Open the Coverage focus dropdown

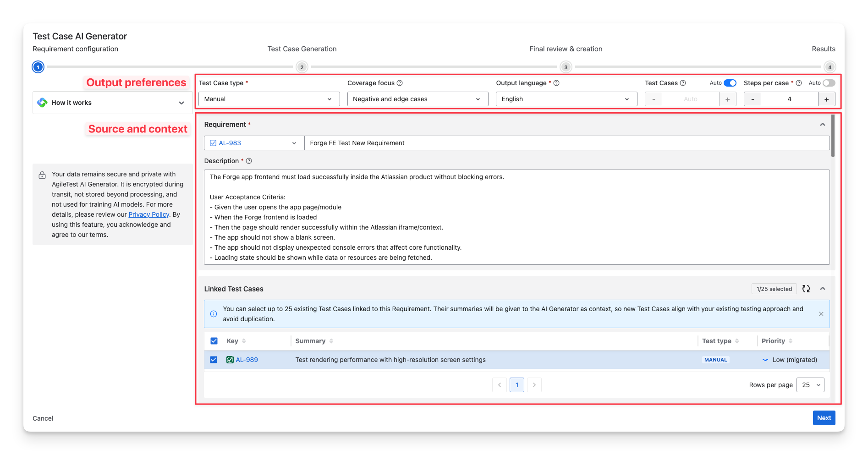[418, 99]
